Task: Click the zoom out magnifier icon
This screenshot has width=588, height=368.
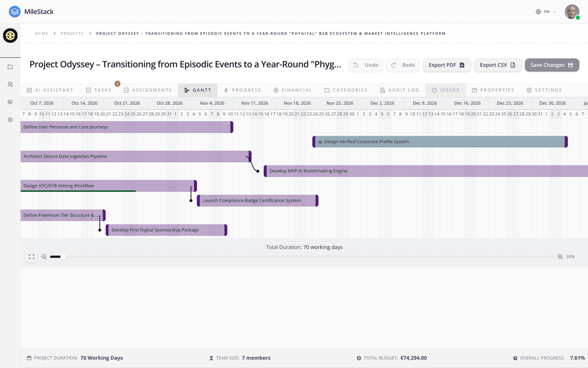Action: (x=44, y=257)
